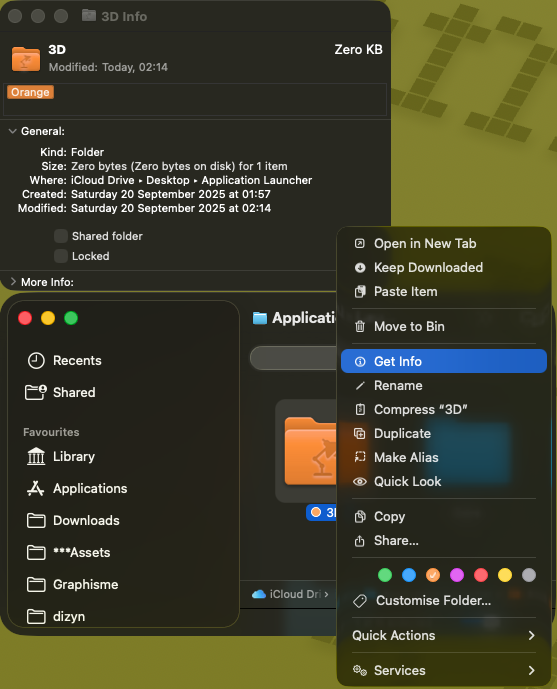Choose Customise Folder…
Image resolution: width=557 pixels, height=689 pixels.
444,601
